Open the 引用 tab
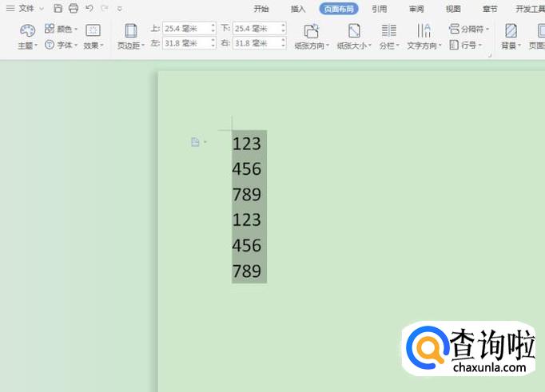Image resolution: width=545 pixels, height=392 pixels. [380, 9]
